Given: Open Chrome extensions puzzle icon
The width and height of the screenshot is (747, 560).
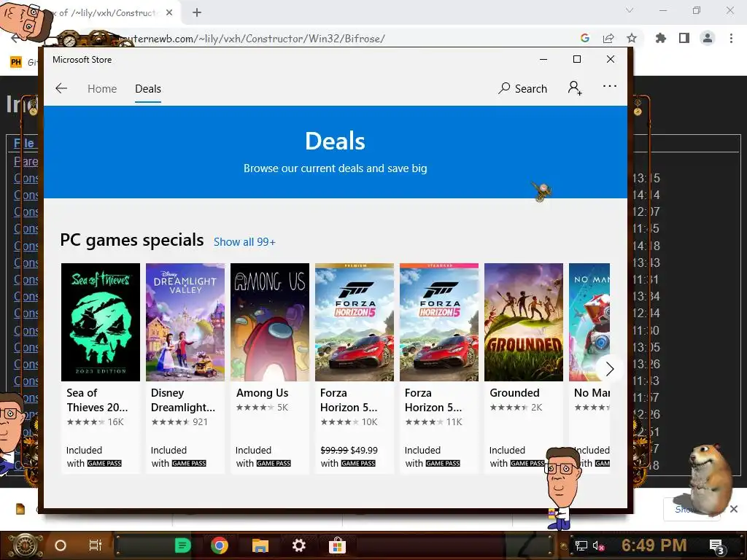Looking at the screenshot, I should (x=661, y=38).
